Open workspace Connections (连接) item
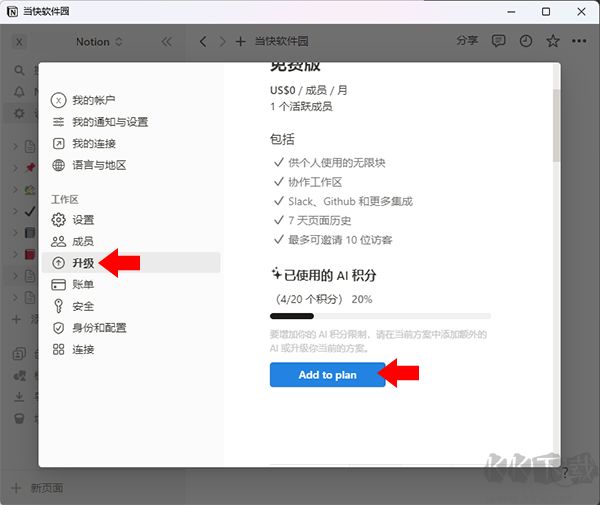The width and height of the screenshot is (600, 505). [72, 349]
